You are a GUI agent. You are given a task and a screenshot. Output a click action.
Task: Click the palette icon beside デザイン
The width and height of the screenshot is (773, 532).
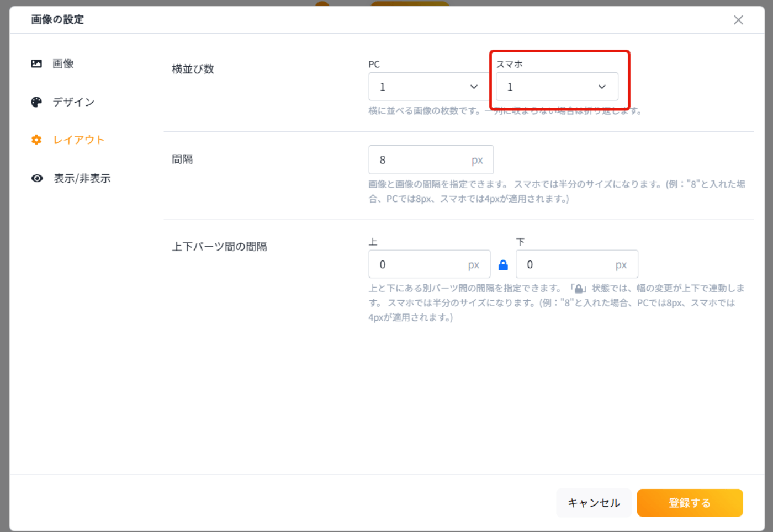click(36, 102)
